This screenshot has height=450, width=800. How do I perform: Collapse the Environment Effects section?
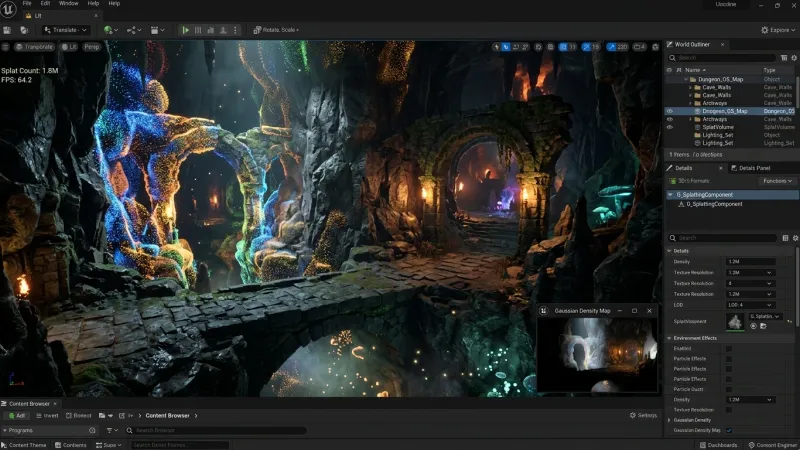[669, 338]
